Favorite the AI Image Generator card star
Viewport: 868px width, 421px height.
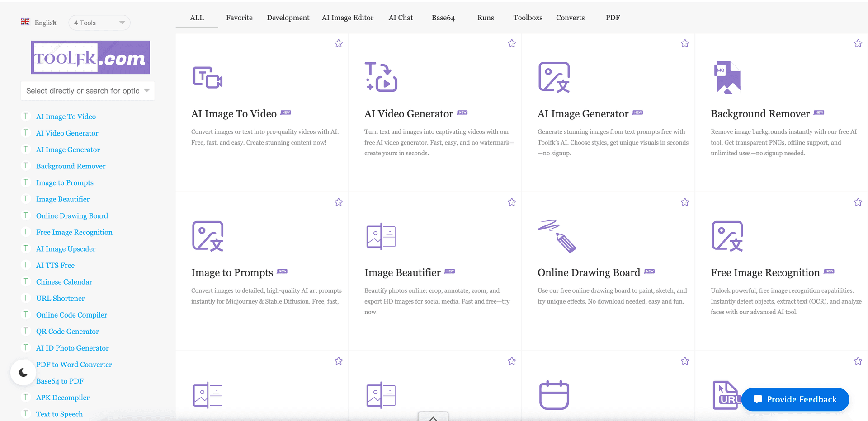[685, 43]
